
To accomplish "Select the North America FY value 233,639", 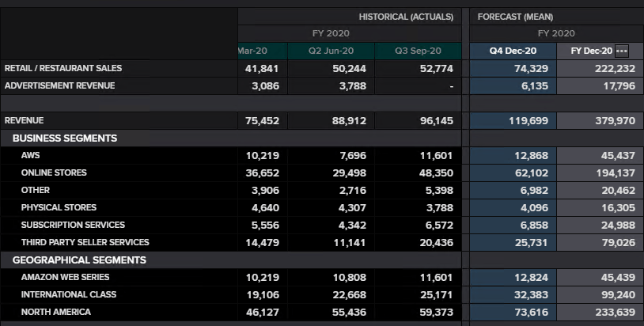I will click(x=615, y=312).
